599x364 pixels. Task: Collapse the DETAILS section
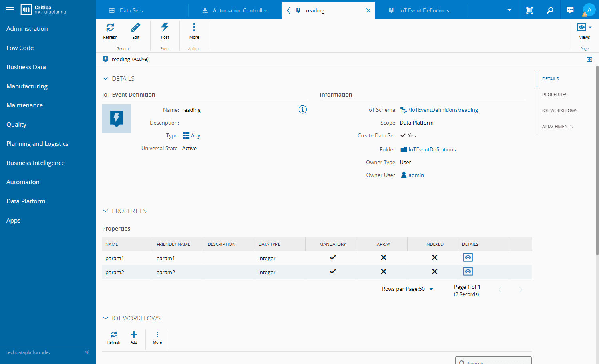[105, 79]
